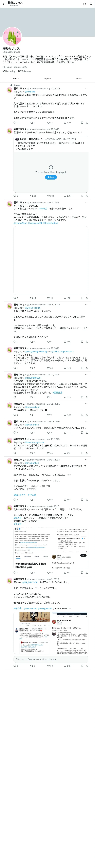Open the Grok icon beside the search icon
The height and width of the screenshot is (868, 95).
coord(84,4)
